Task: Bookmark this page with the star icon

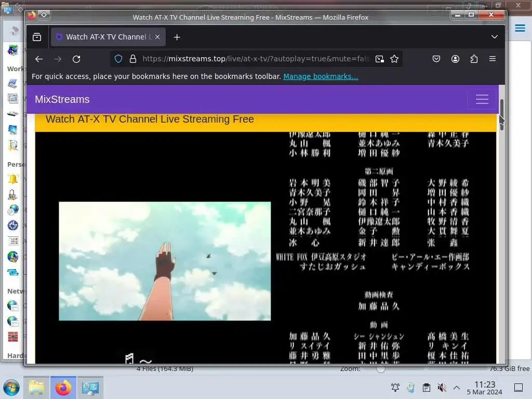Action: (x=394, y=59)
